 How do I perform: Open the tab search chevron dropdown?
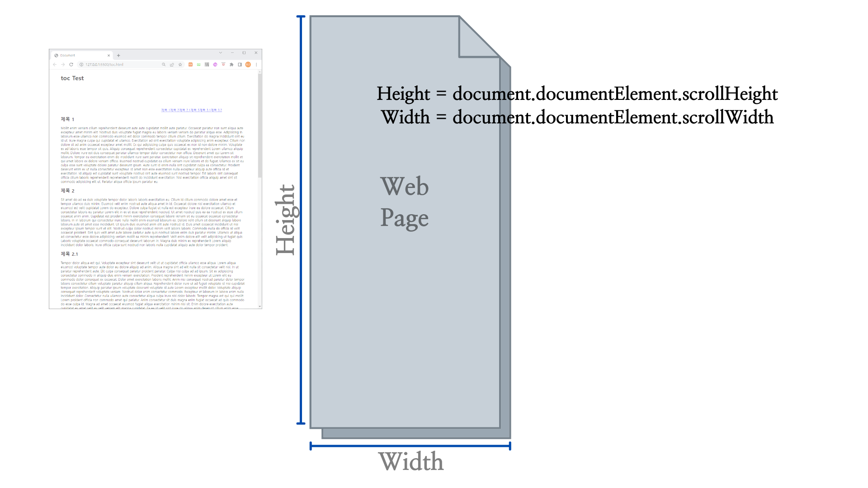pos(221,53)
